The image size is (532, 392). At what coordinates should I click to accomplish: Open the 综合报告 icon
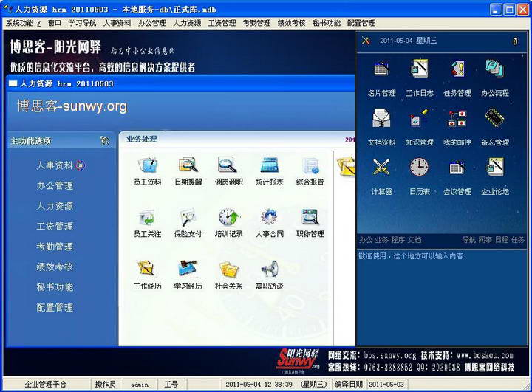[310, 165]
